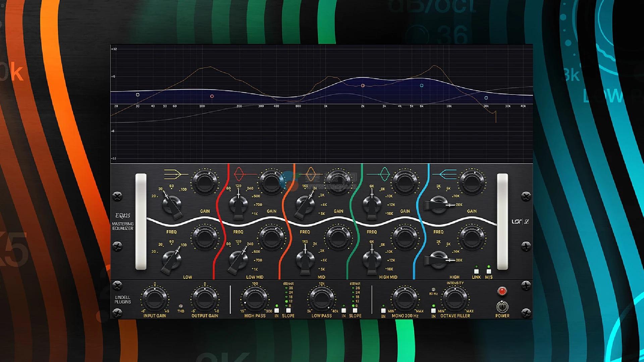Viewport: 644px width, 362px height.
Task: Click the LOW PASS frequency knob
Action: pos(321,299)
